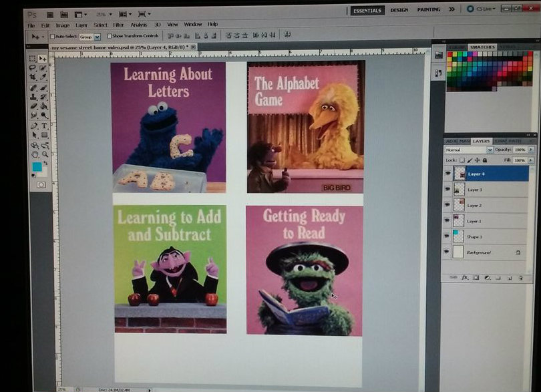541x392 pixels.
Task: Select the Dodge tool
Action: click(x=44, y=115)
